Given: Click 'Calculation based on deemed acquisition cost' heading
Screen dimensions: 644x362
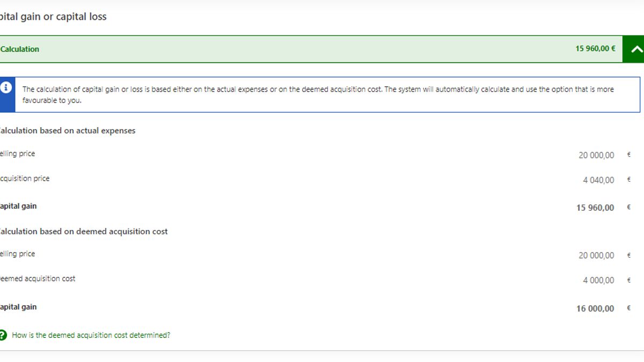Looking at the screenshot, I should (x=83, y=232).
